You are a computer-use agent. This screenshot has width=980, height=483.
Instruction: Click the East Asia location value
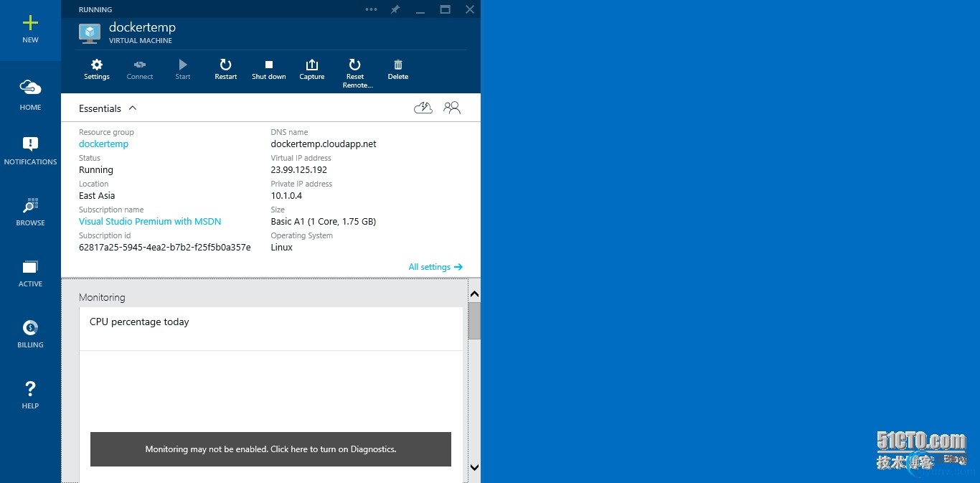click(x=97, y=195)
